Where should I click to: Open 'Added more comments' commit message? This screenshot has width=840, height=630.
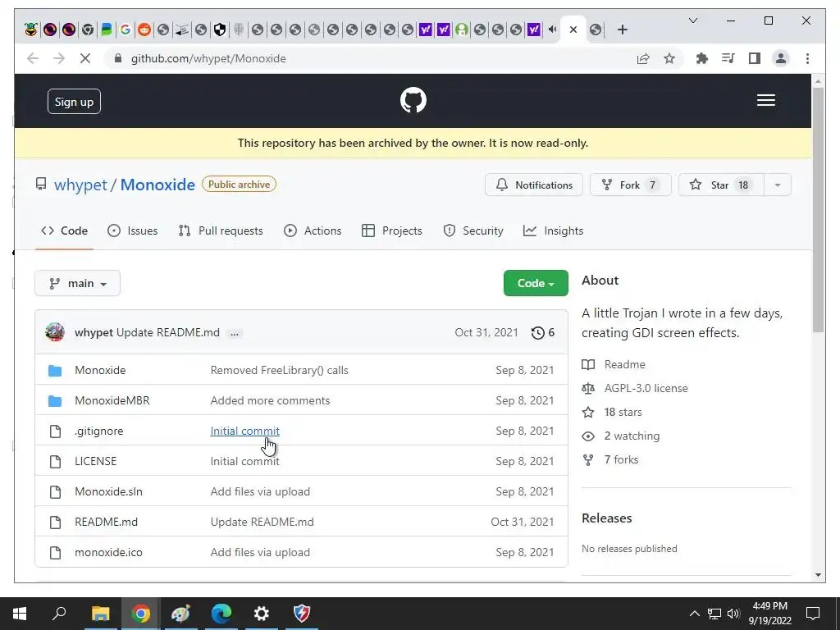270,400
